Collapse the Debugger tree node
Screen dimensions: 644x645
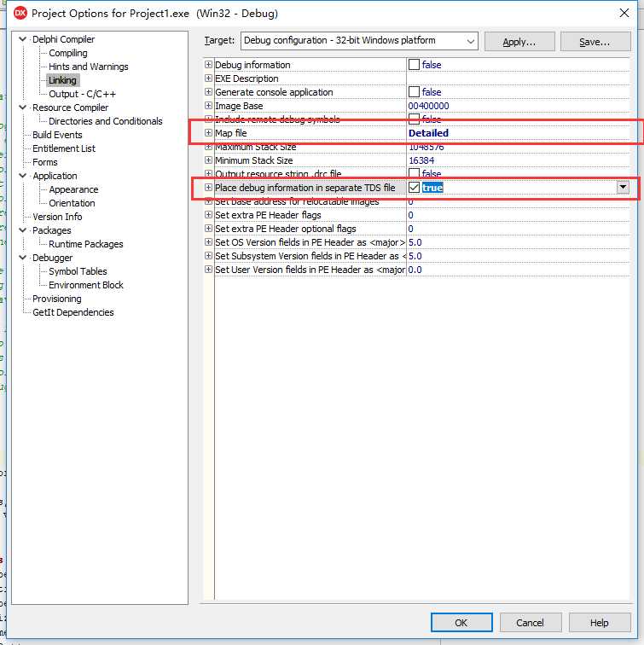[23, 258]
